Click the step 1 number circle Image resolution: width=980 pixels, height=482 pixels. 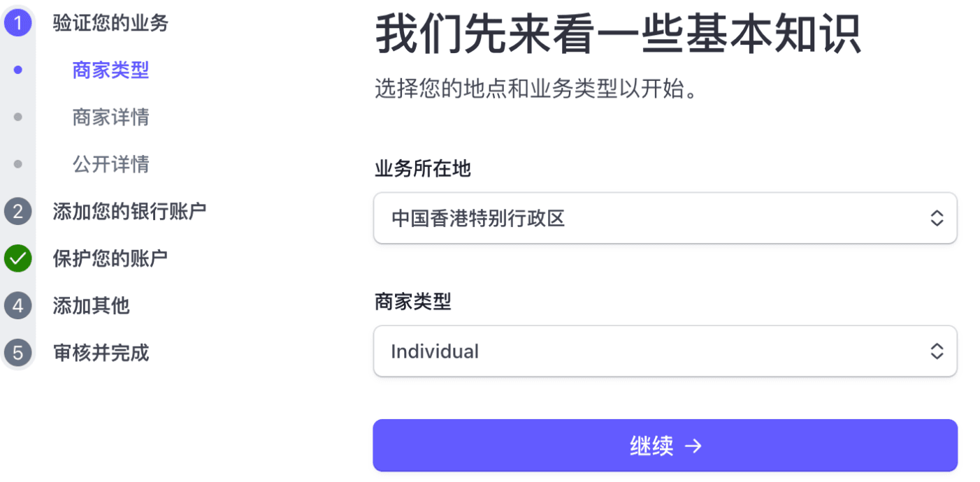18,23
